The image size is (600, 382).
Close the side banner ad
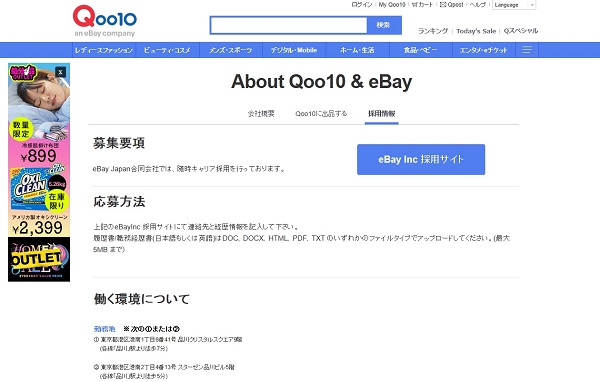60,72
